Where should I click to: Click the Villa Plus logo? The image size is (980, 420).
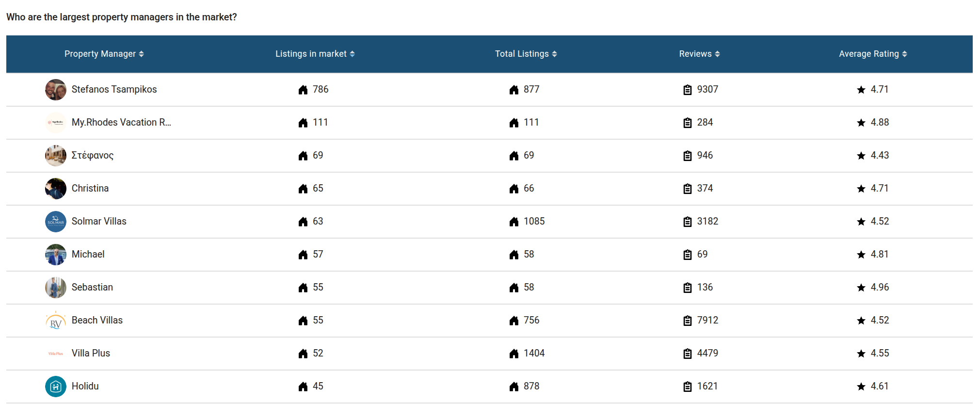tap(56, 354)
